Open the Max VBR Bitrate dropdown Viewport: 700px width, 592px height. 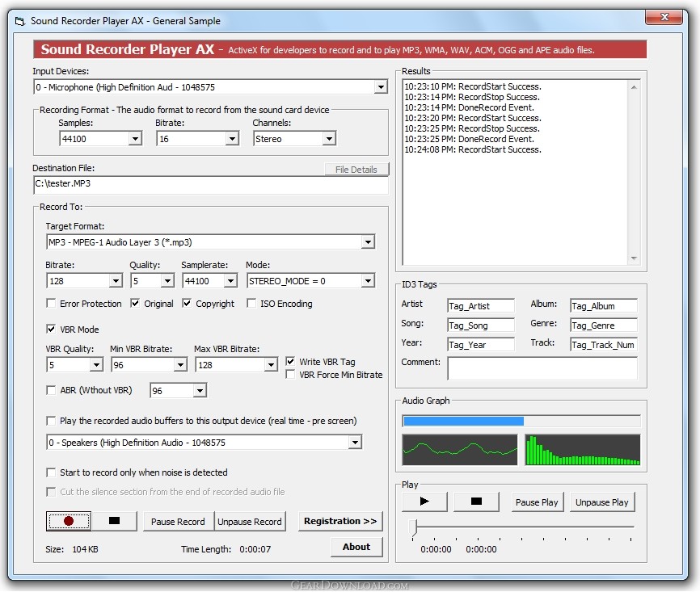[271, 365]
